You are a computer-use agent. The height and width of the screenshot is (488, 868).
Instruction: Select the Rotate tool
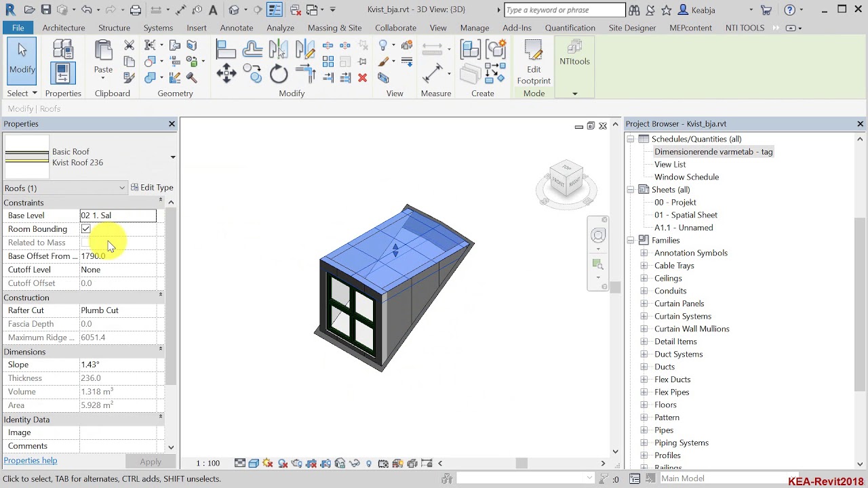tap(279, 73)
